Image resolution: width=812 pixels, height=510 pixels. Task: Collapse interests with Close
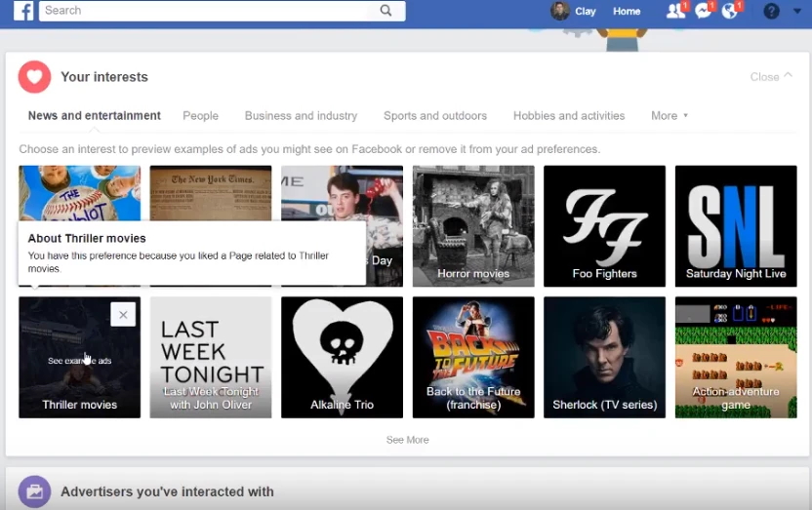pos(771,77)
